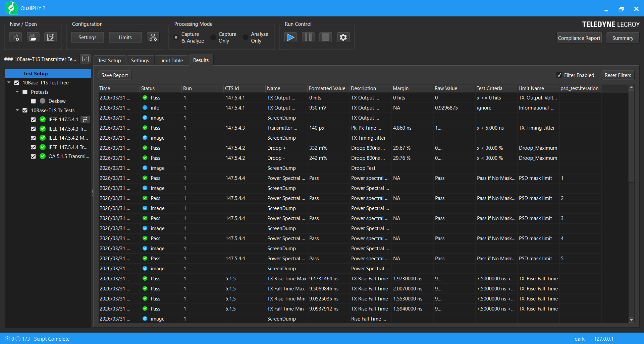Open Run Control gear settings

[x=343, y=37]
